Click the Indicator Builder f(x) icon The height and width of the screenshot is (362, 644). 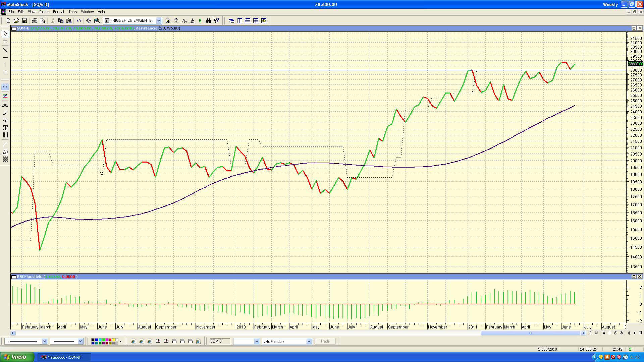point(184,21)
